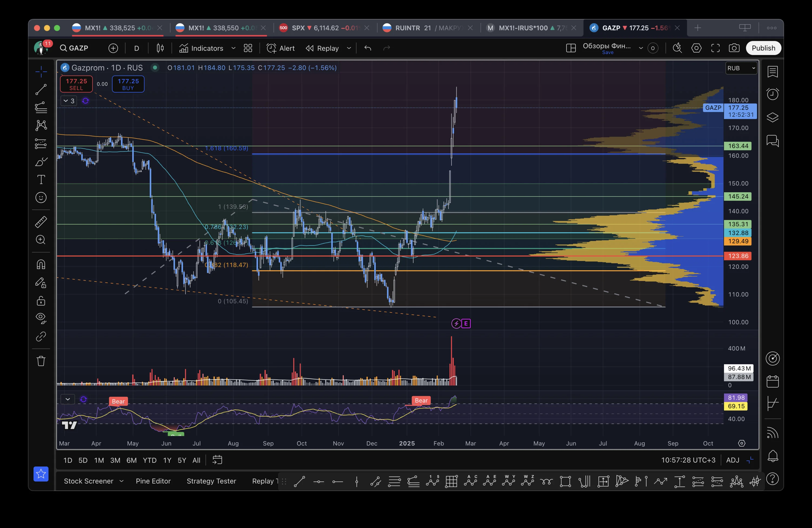
Task: Toggle stay in drawing mode
Action: pyautogui.click(x=41, y=283)
